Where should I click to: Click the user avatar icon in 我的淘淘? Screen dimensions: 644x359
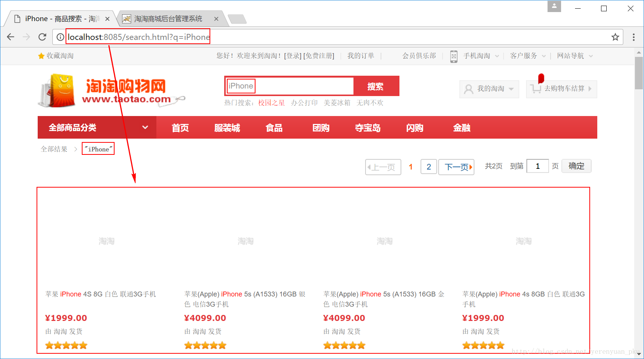[x=468, y=89]
